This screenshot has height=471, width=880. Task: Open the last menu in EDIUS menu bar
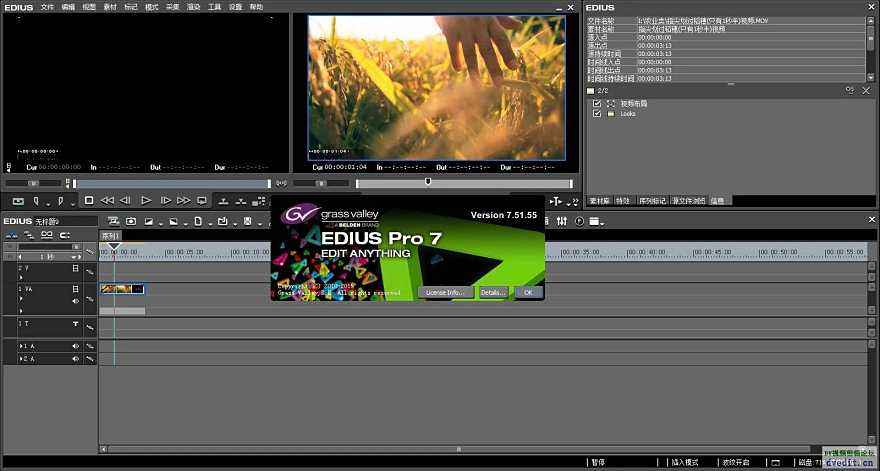pyautogui.click(x=256, y=7)
